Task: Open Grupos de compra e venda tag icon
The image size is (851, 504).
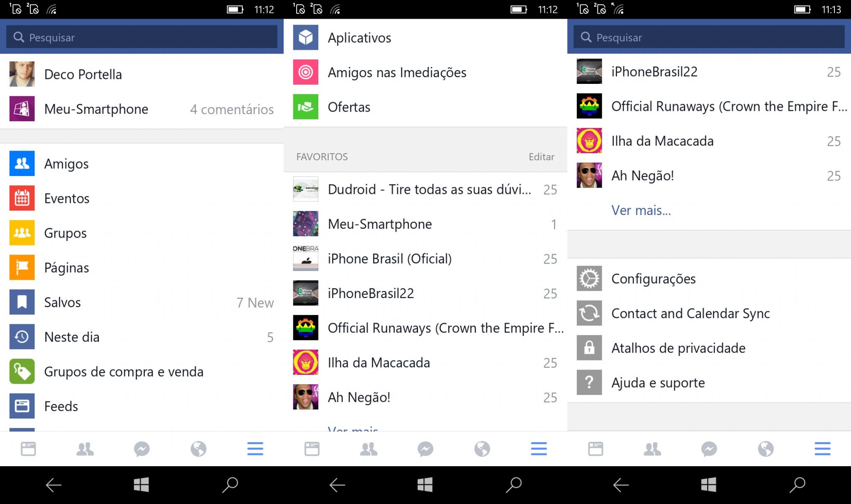Action: tap(22, 371)
